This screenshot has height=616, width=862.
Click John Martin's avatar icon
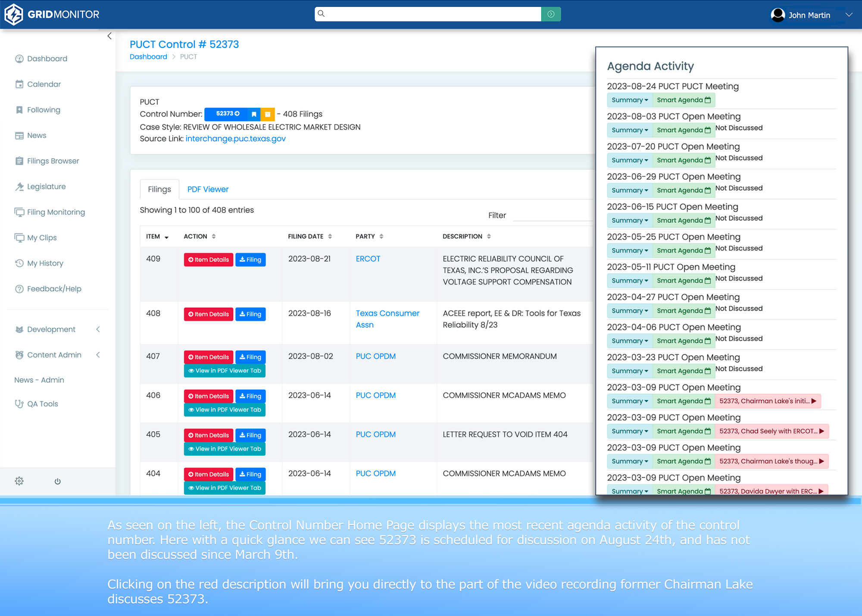click(x=778, y=15)
